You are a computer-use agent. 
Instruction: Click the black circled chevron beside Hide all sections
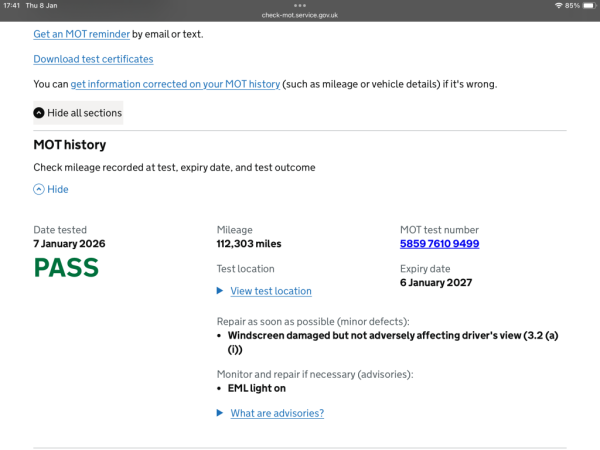pos(39,113)
